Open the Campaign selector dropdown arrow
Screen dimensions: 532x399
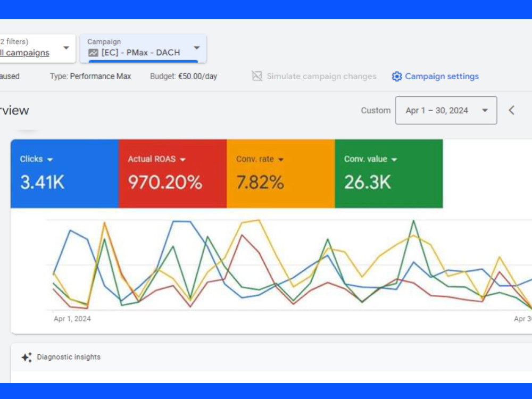pos(196,48)
